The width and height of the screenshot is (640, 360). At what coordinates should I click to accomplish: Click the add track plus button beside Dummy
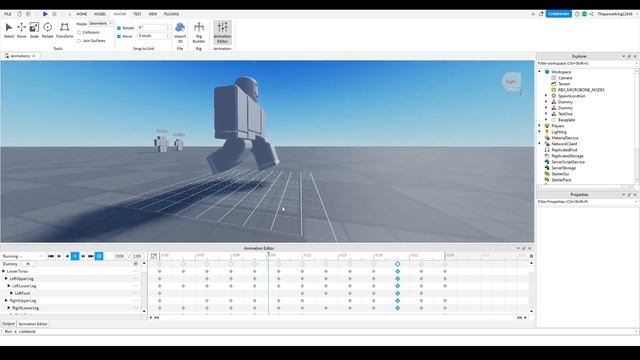[x=136, y=264]
